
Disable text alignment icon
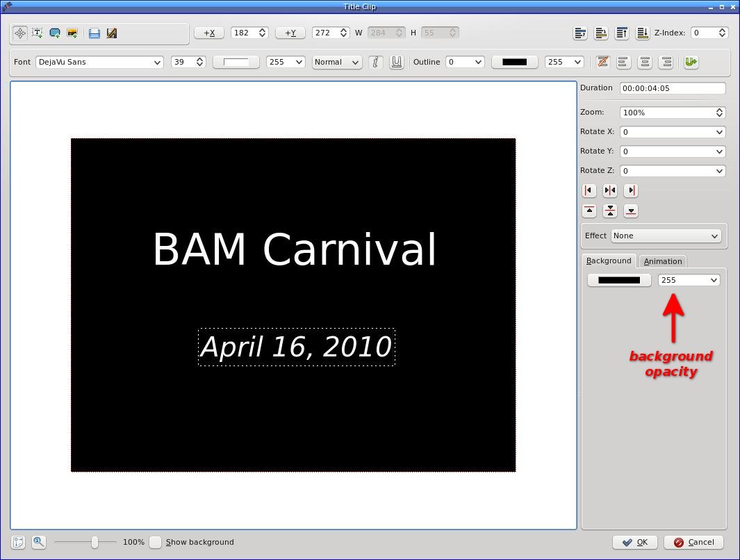[x=602, y=62]
